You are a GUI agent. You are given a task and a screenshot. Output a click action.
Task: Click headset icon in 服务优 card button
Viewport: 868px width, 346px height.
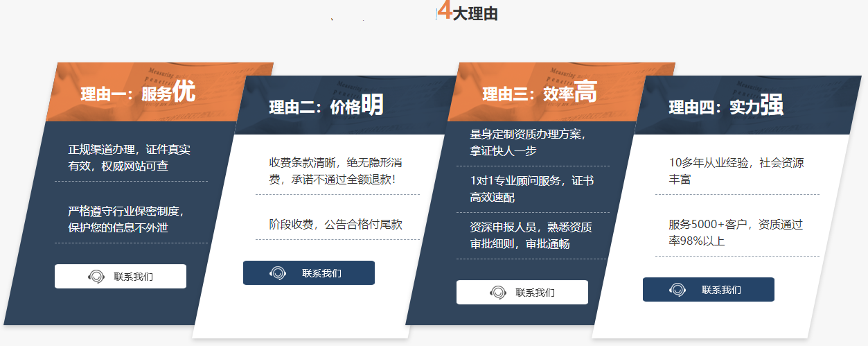pyautogui.click(x=96, y=277)
